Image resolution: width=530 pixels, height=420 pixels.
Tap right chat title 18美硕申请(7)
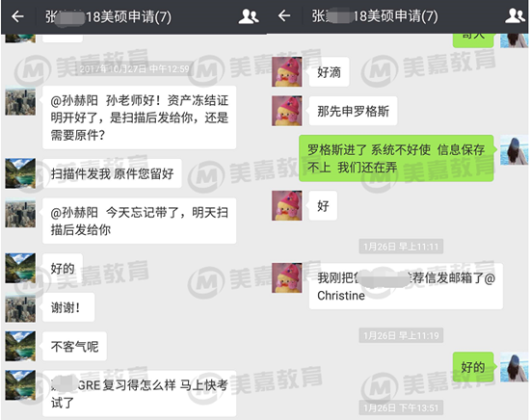coord(395,15)
